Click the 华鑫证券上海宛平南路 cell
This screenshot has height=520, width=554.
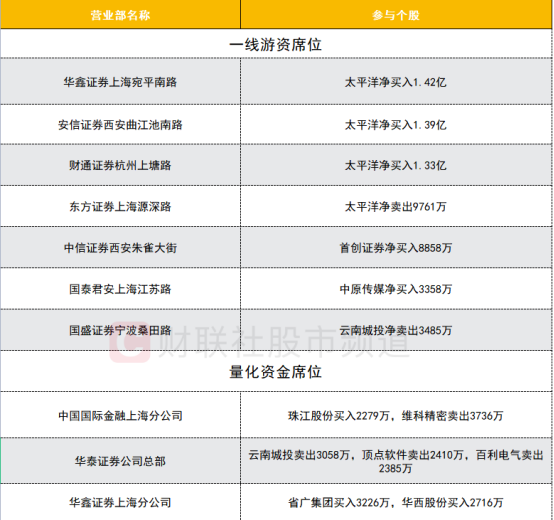coord(120,82)
